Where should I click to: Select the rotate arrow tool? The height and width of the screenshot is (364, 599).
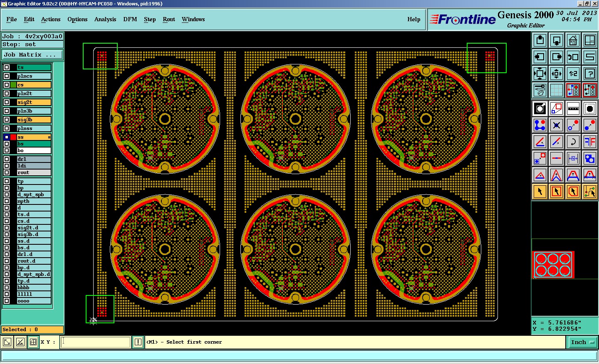pyautogui.click(x=573, y=142)
